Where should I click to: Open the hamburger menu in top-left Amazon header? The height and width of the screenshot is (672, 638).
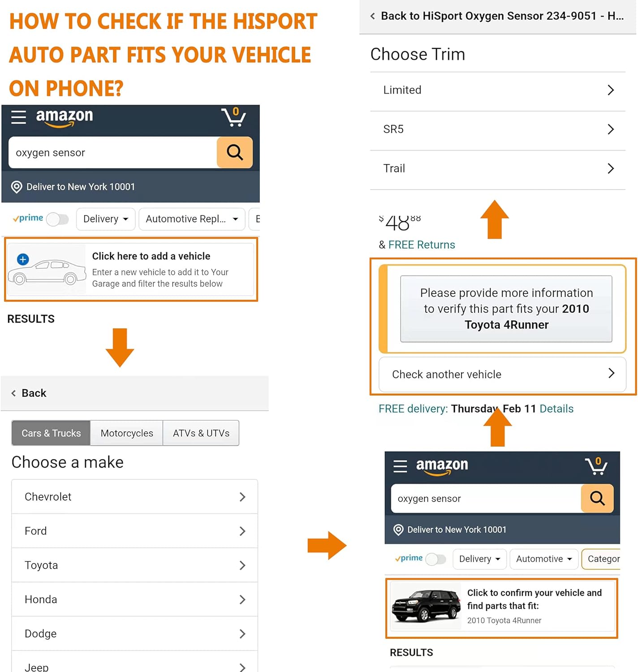19,117
